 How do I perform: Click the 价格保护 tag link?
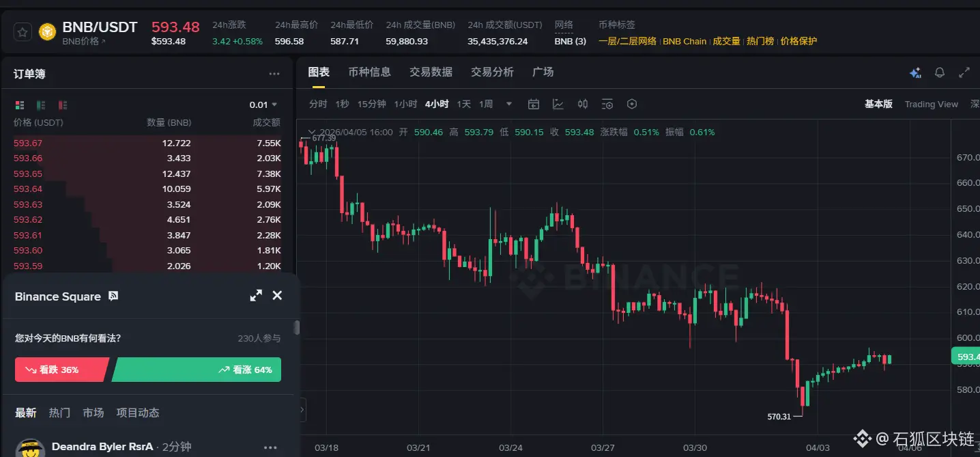click(x=798, y=41)
